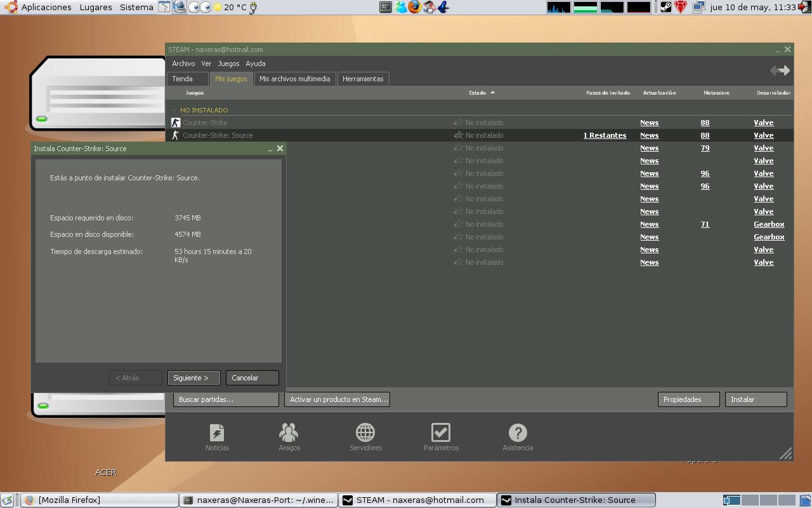Click the Counter-Strike game icon
Viewport: 812px width, 508px height.
(176, 123)
